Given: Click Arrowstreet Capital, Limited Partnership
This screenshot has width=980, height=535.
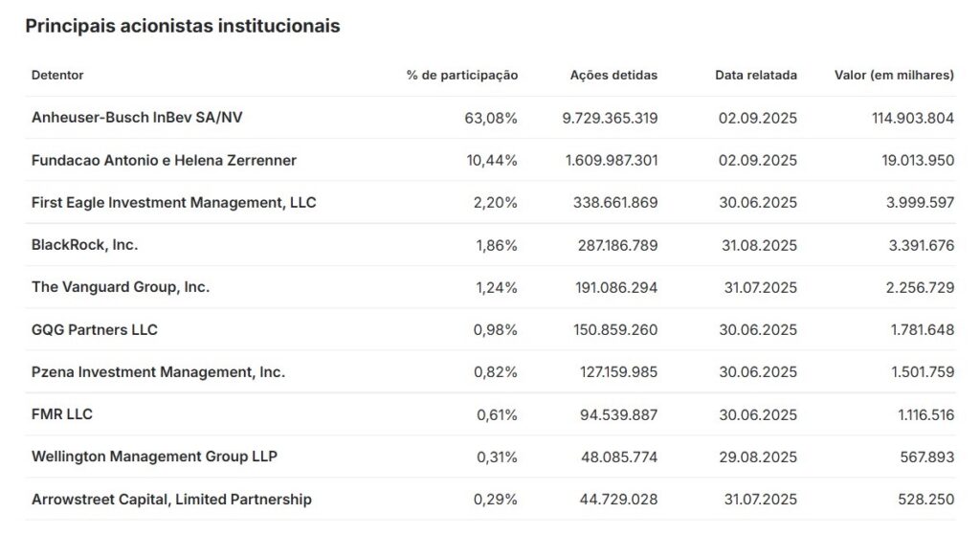Looking at the screenshot, I should (171, 500).
